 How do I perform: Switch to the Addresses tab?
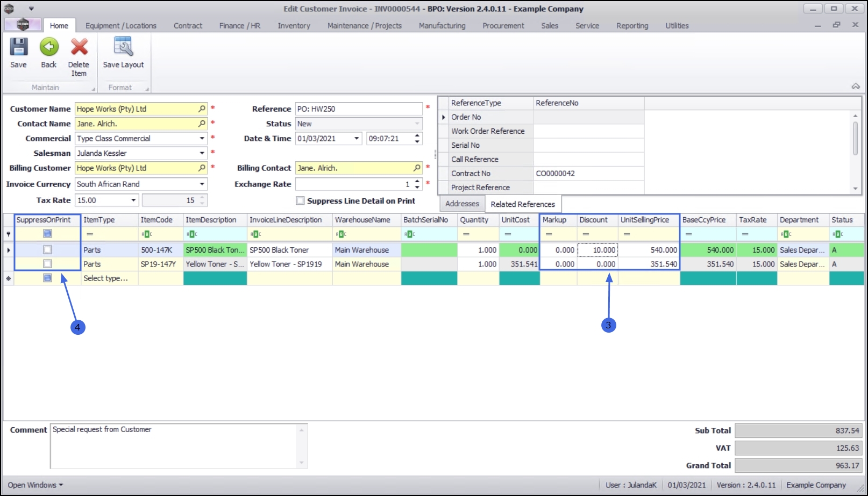462,204
